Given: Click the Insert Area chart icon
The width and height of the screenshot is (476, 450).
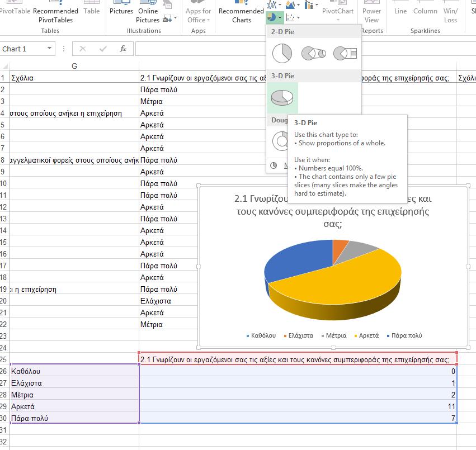Looking at the screenshot, I should click(x=290, y=4).
